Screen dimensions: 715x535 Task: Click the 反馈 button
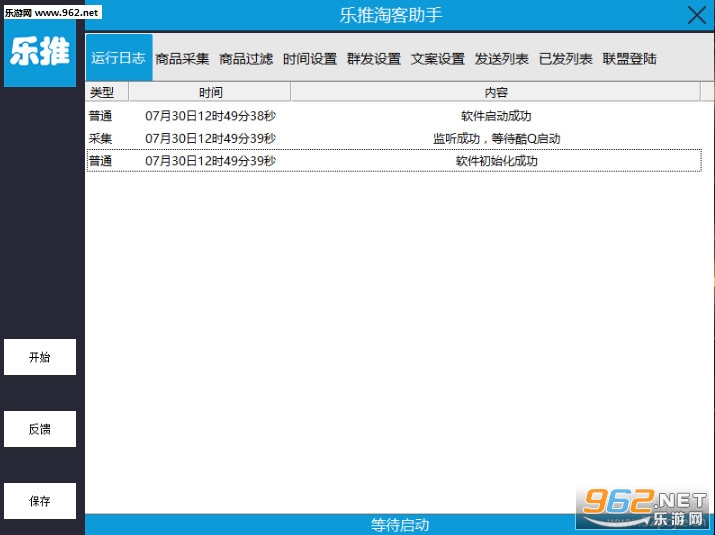click(40, 429)
